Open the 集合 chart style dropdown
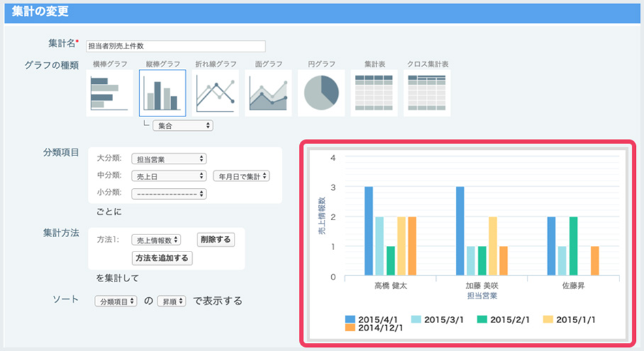Screen dimensions: 644x351 pyautogui.click(x=183, y=125)
